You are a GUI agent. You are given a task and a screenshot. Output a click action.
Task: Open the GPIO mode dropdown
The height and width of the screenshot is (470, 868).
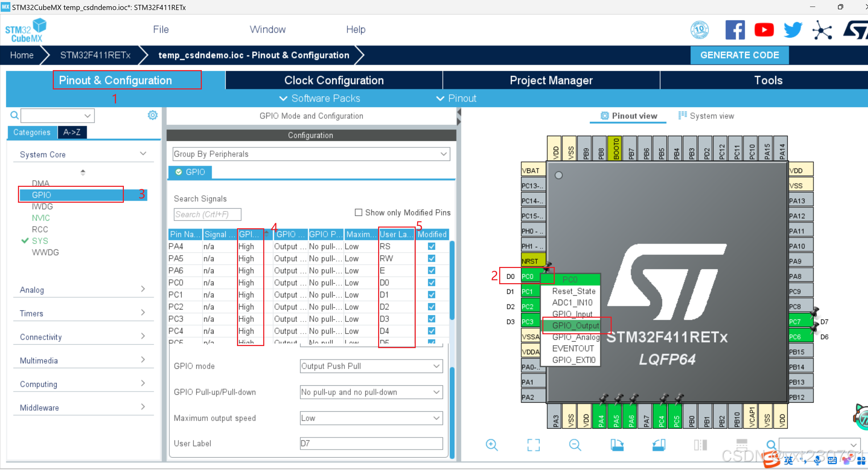[x=371, y=366]
